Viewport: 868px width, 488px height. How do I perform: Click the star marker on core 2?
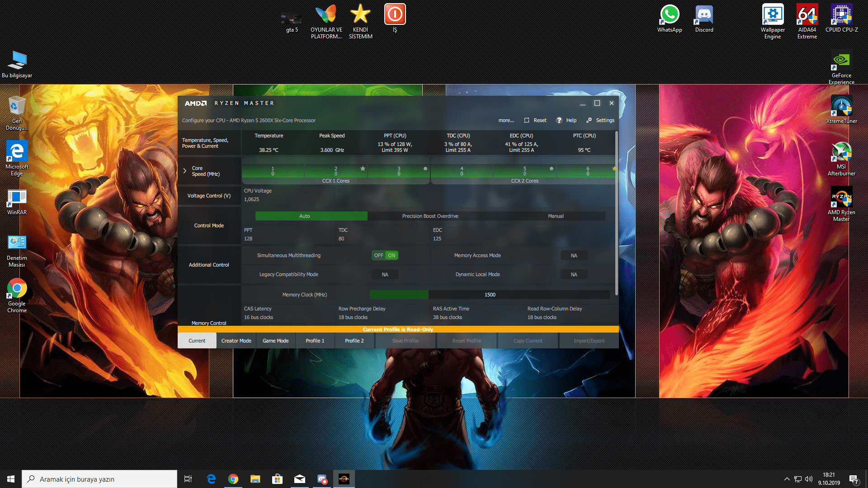coord(363,169)
